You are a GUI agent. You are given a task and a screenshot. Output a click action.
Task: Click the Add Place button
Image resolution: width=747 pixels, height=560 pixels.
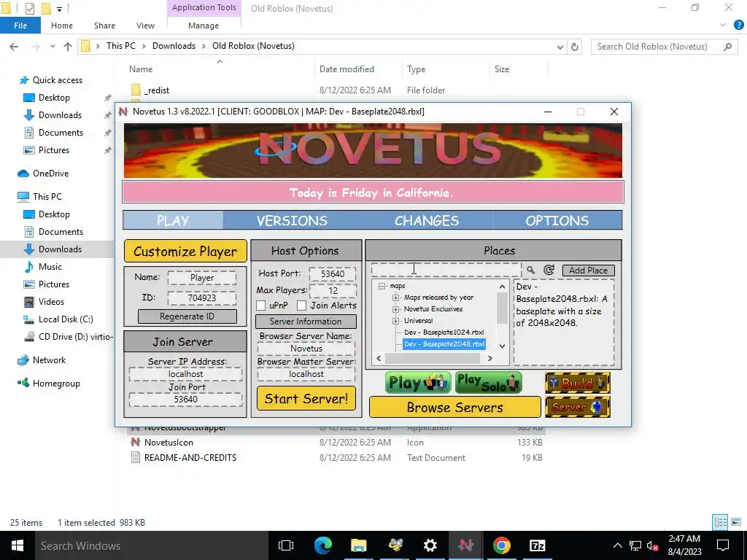[589, 270]
